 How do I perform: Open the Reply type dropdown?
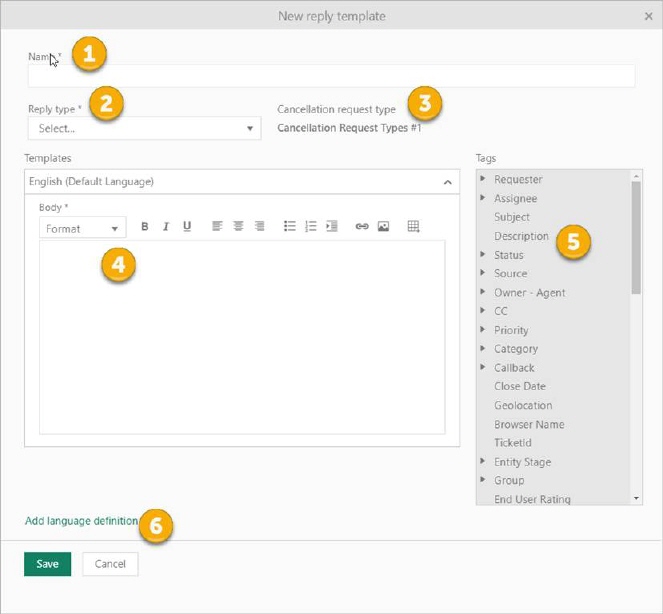[144, 128]
